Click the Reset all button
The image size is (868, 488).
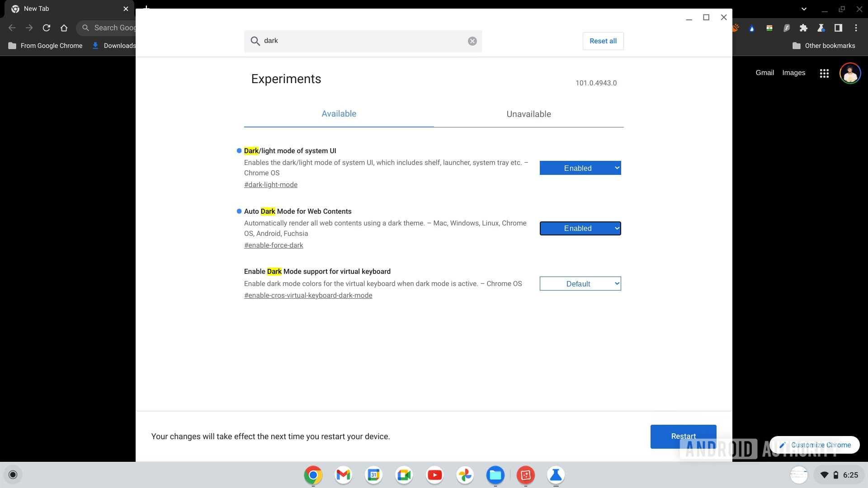(603, 41)
